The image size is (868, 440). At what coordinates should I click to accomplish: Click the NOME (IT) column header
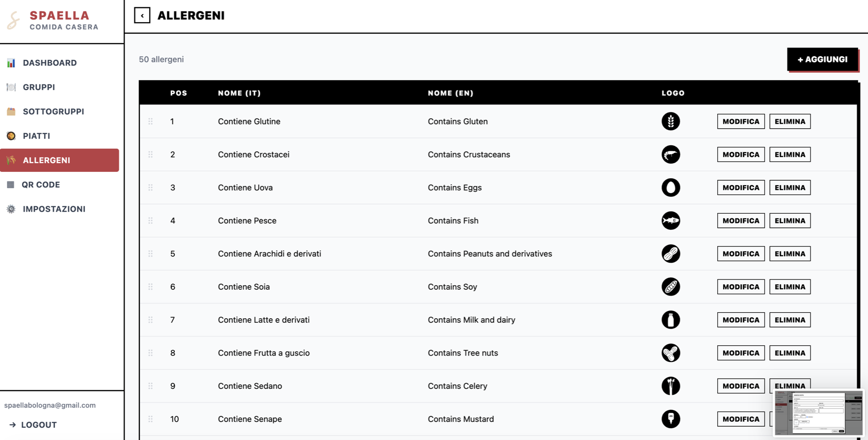pyautogui.click(x=239, y=93)
